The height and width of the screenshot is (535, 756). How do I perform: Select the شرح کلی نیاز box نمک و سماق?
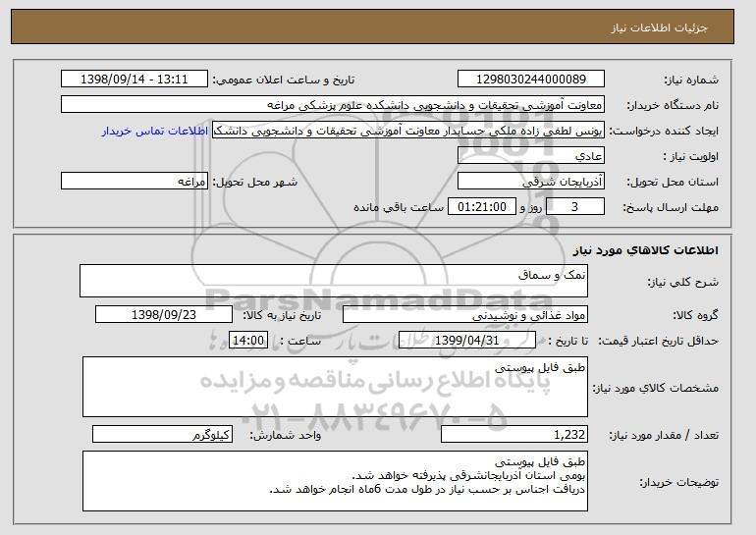pyautogui.click(x=334, y=281)
